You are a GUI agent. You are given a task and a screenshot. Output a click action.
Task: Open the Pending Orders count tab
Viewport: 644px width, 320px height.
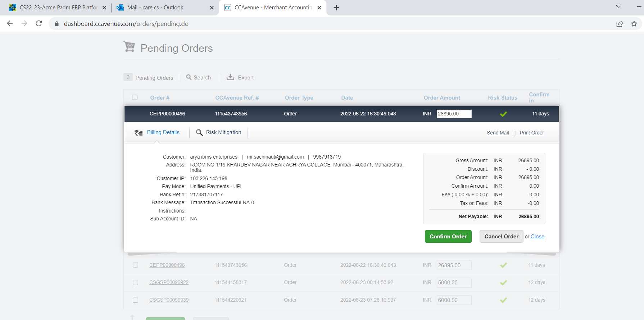[149, 78]
